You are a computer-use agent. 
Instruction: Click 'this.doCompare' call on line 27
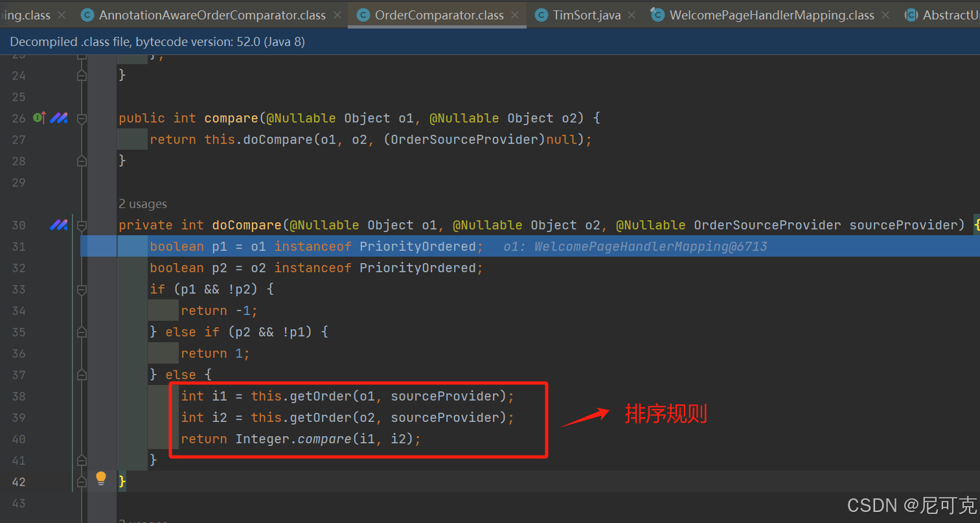258,139
